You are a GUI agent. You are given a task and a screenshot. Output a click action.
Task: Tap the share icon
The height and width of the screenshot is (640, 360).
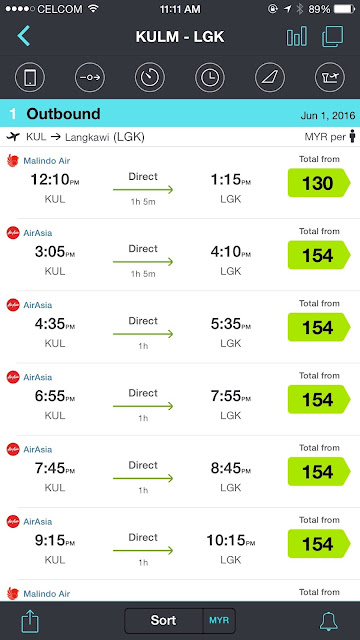pyautogui.click(x=30, y=621)
